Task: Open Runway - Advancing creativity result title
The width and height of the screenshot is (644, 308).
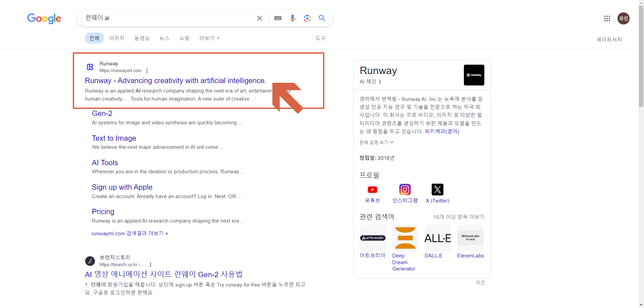Action: coord(175,81)
